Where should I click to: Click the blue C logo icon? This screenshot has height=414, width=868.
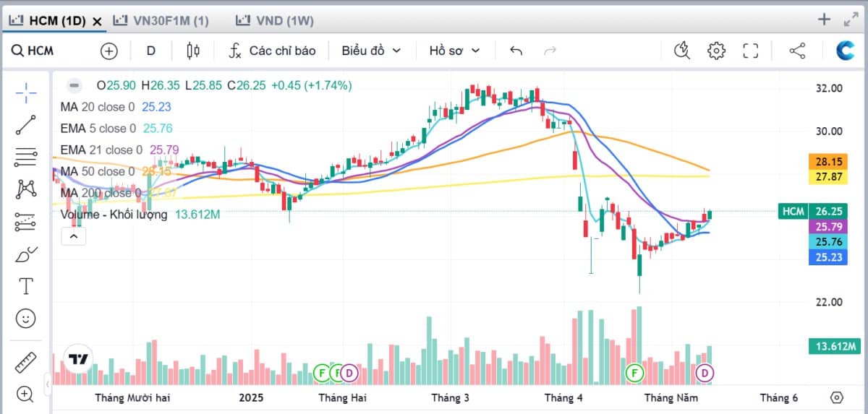coord(846,51)
